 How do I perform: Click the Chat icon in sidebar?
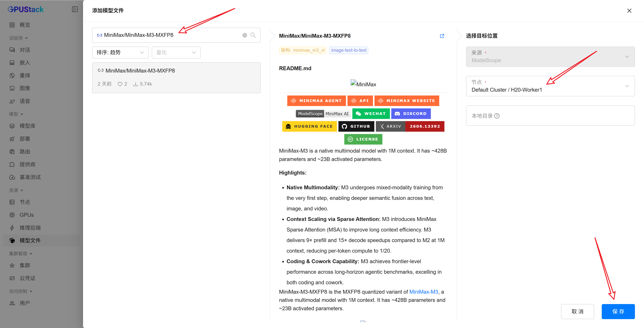[x=12, y=50]
